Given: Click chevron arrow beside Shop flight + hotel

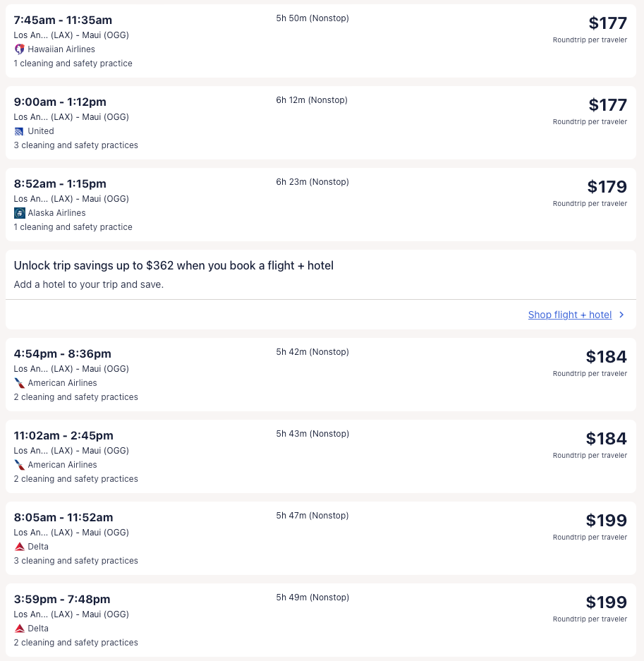Looking at the screenshot, I should (621, 315).
